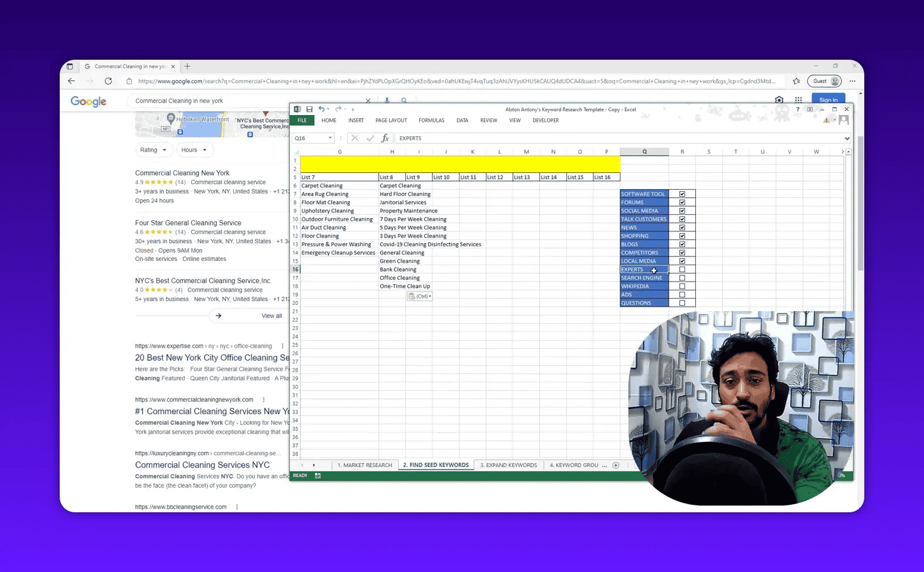Click the browser page refresh icon
Viewport: 924px width, 572px height.
(x=108, y=80)
